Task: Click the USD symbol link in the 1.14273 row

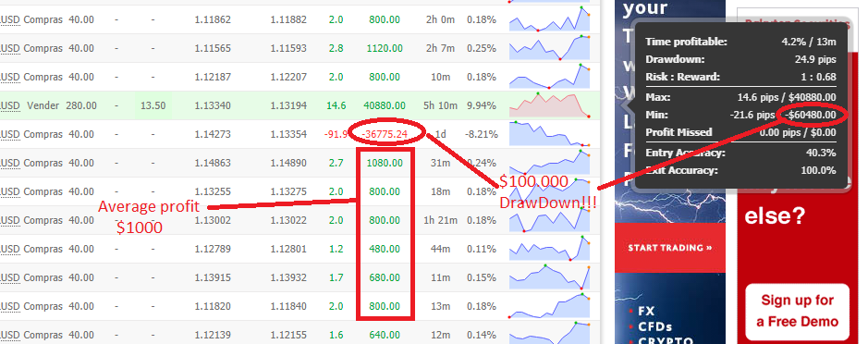Action: click(10, 135)
